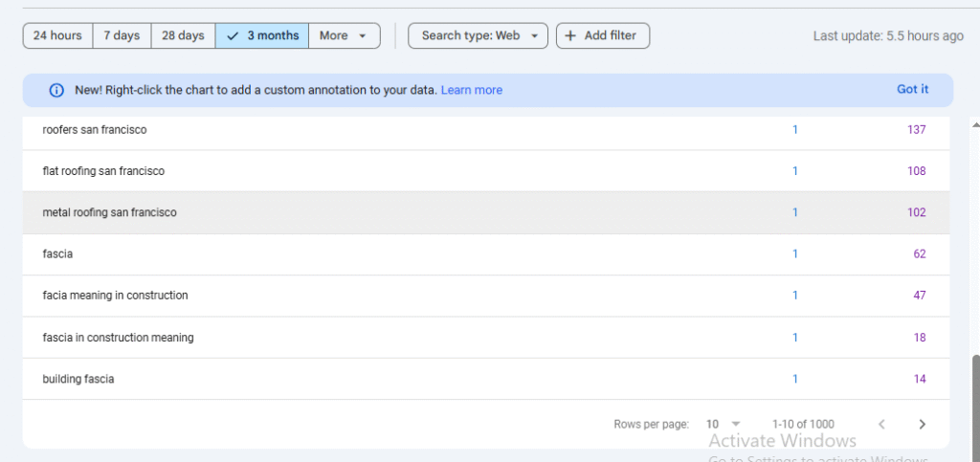The width and height of the screenshot is (980, 462).
Task: Select the 24 hours date range
Action: click(57, 35)
